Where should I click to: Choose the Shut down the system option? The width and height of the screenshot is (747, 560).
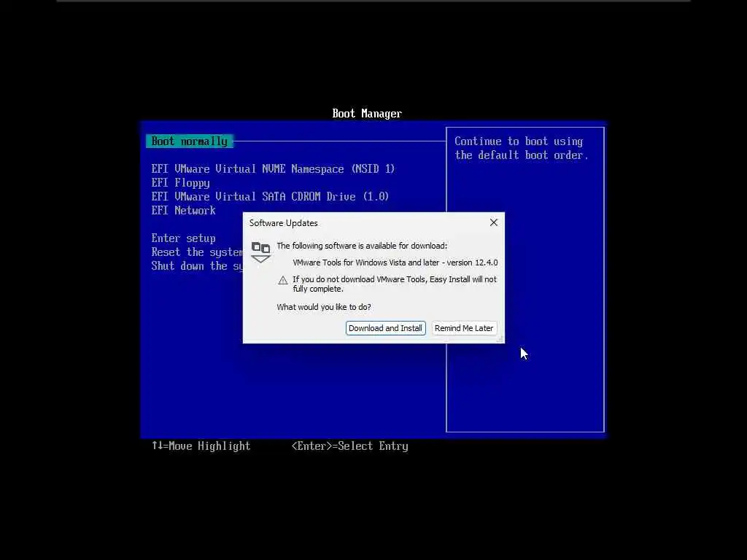(197, 265)
